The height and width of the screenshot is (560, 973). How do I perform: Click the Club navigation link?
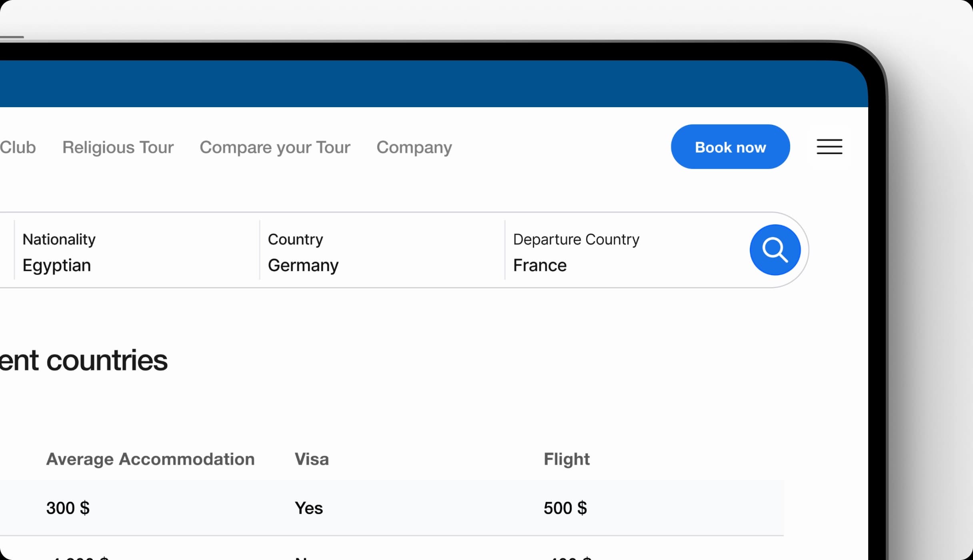18,147
